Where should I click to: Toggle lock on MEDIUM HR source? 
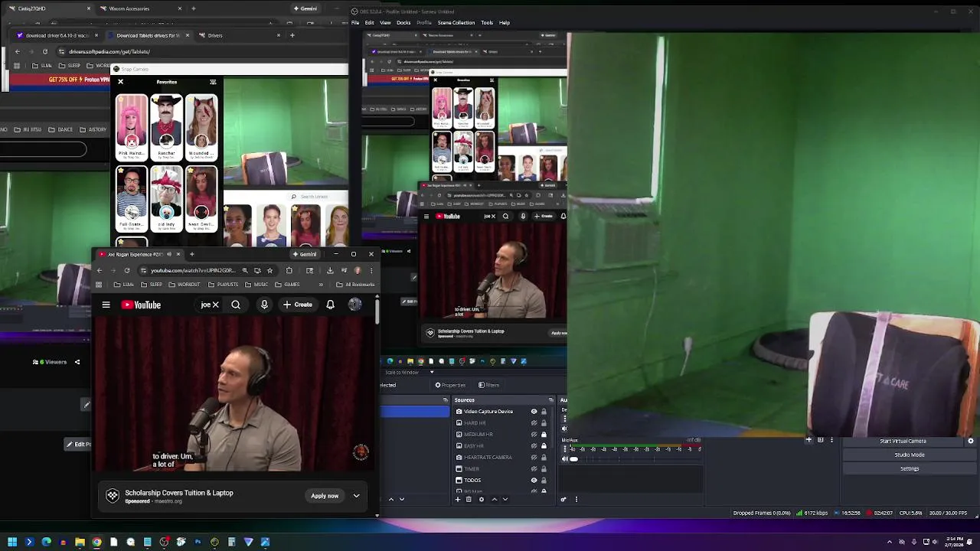tap(544, 435)
